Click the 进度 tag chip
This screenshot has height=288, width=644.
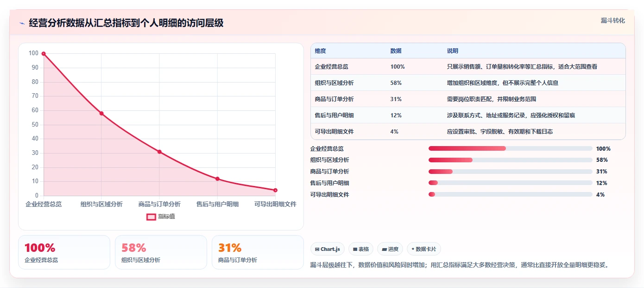point(390,249)
